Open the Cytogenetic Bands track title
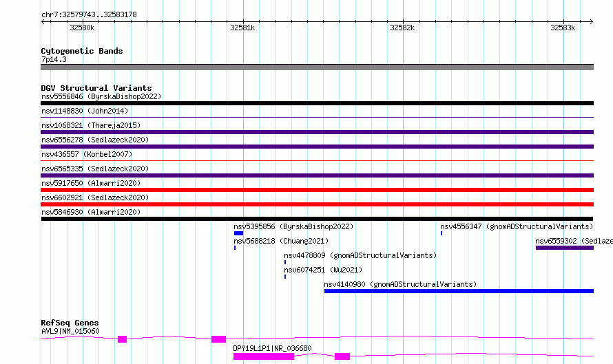 [x=82, y=51]
